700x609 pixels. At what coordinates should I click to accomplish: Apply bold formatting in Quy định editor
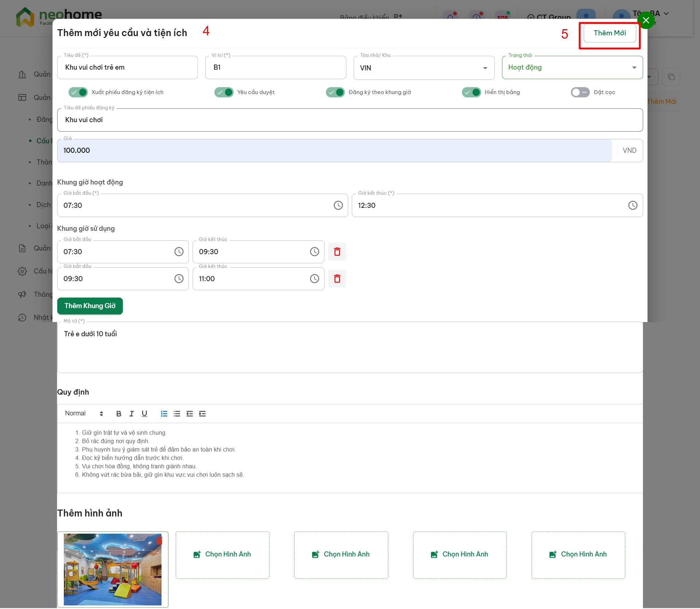click(x=118, y=414)
